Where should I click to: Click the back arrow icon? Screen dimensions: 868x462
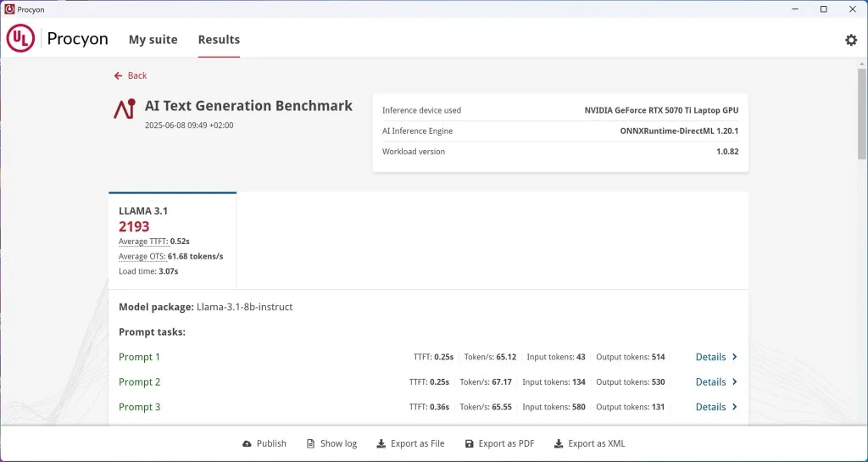(x=119, y=76)
